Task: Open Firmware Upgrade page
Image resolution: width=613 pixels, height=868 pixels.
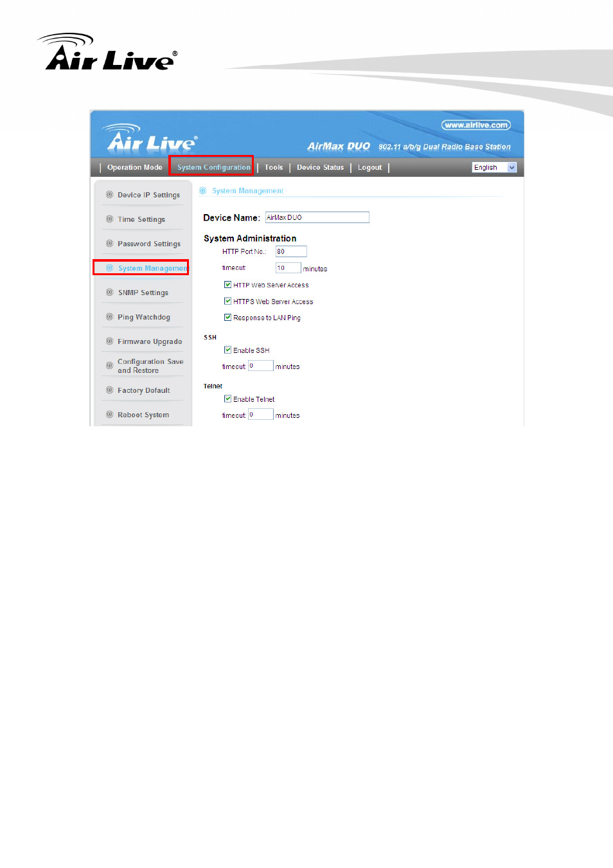Action: (x=150, y=341)
